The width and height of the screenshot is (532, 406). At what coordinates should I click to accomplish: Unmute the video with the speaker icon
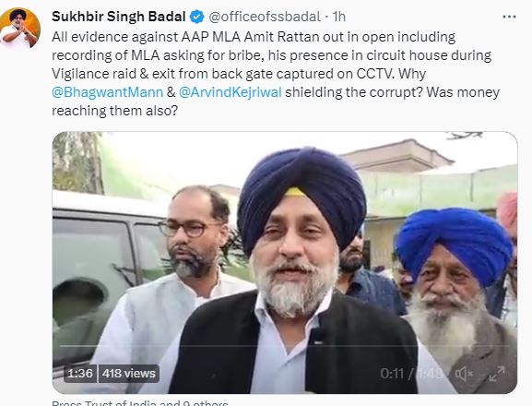tap(464, 374)
